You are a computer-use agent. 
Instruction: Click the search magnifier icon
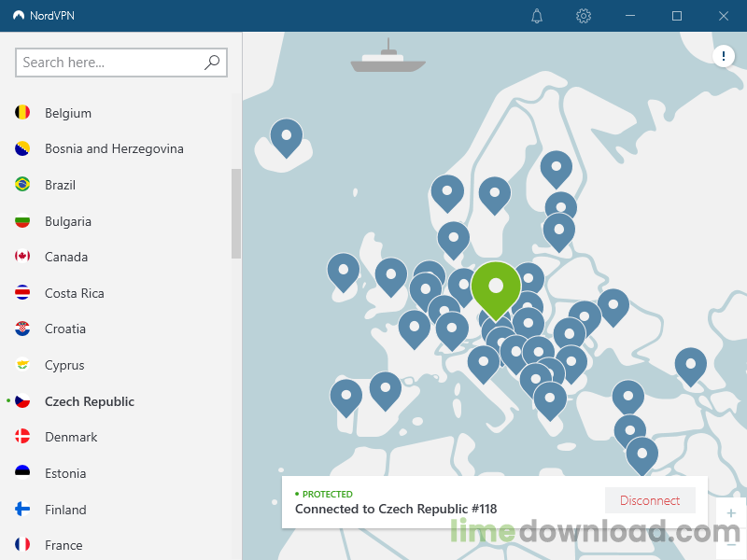coord(212,63)
